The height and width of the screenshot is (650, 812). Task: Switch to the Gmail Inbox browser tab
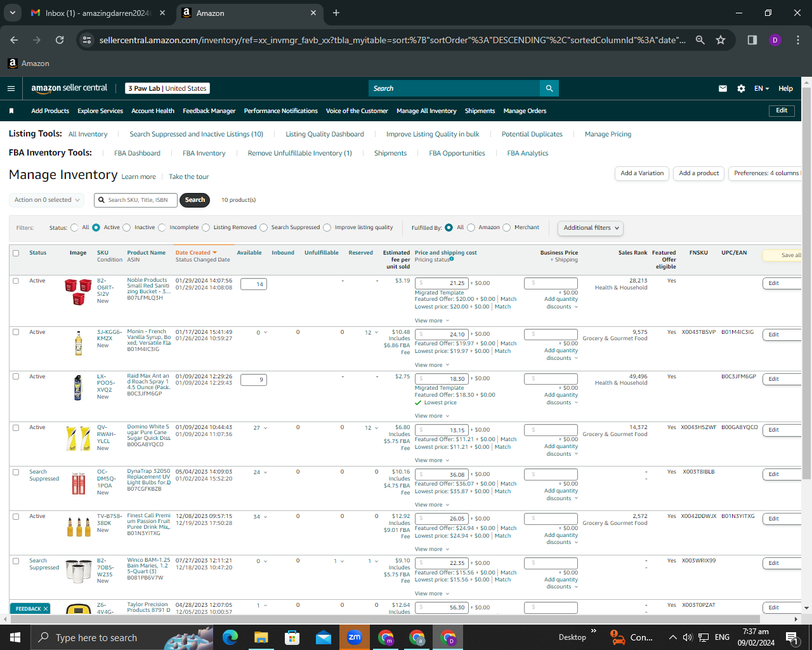[x=98, y=13]
